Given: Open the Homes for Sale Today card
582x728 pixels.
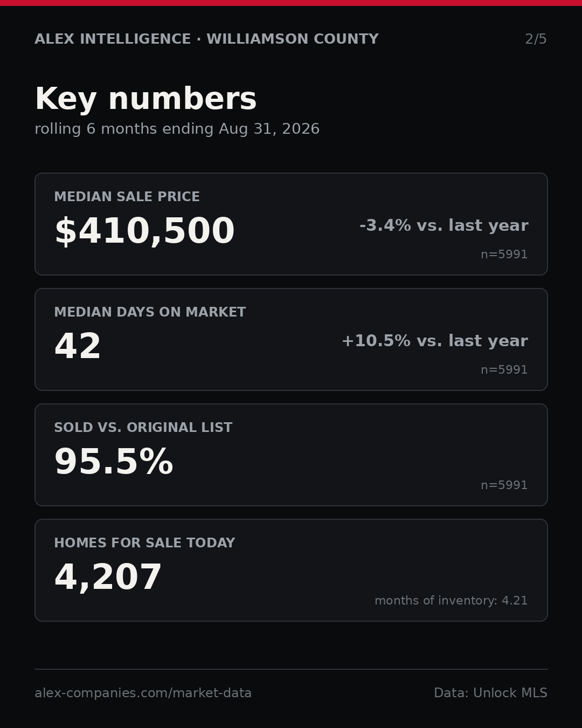Looking at the screenshot, I should point(291,570).
